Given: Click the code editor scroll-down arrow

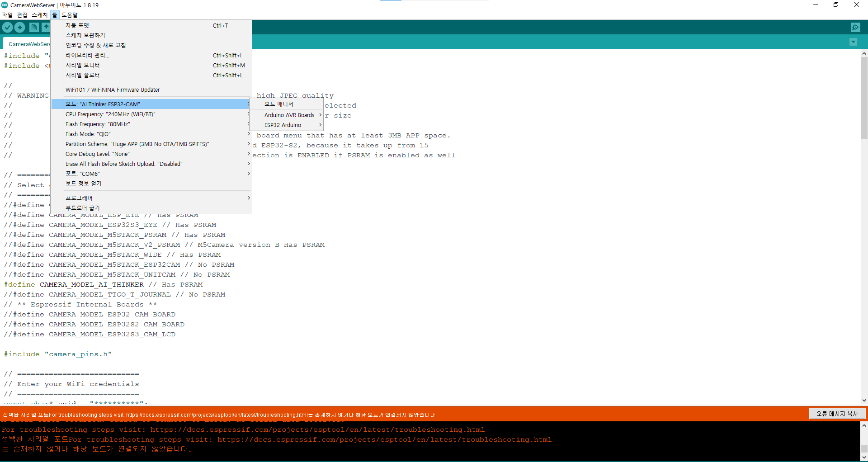Looking at the screenshot, I should tap(864, 401).
